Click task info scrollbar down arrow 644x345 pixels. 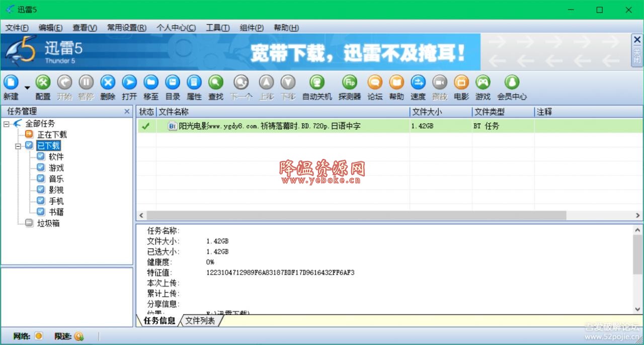pos(638,309)
